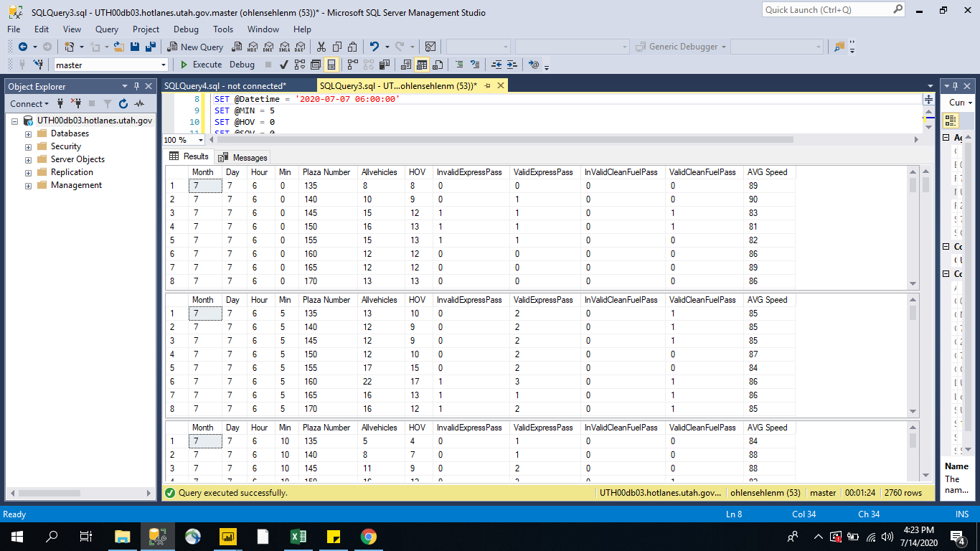
Task: Open the Query menu
Action: [107, 29]
